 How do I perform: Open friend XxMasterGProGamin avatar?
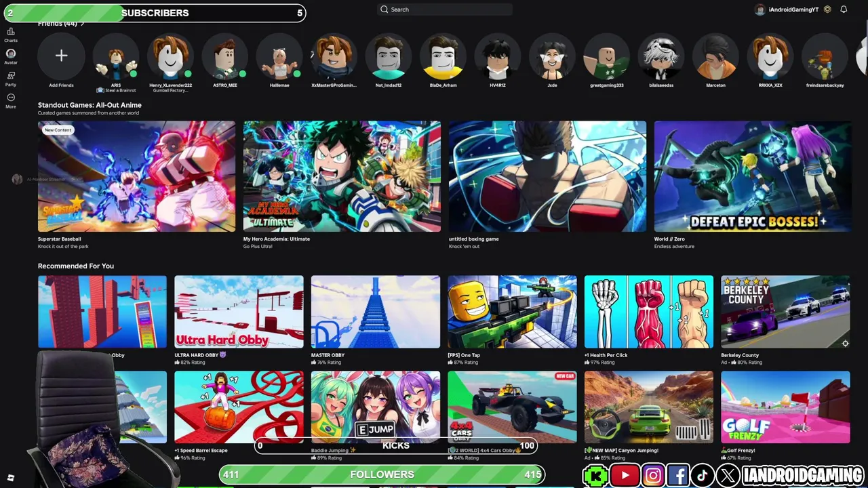click(x=334, y=56)
